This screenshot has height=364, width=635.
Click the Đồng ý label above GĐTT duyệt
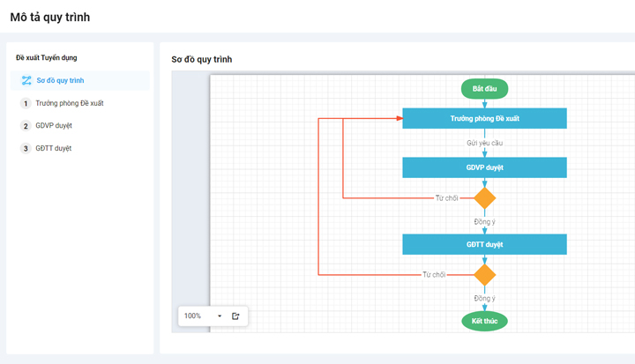[x=484, y=221]
